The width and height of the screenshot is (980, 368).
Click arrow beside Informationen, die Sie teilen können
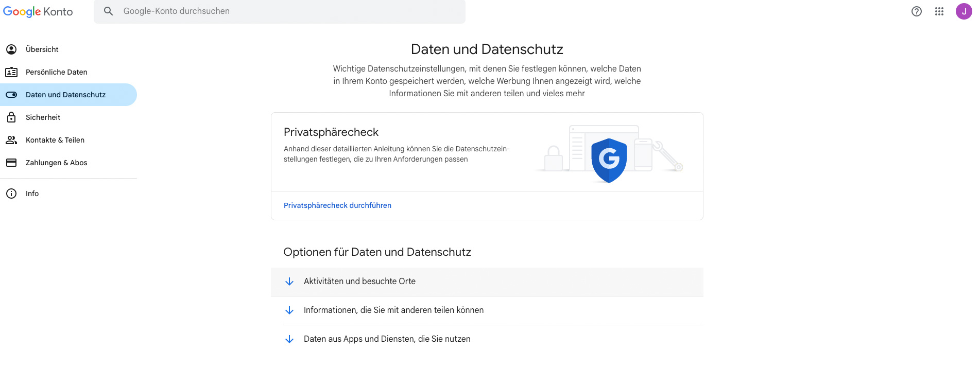tap(289, 310)
